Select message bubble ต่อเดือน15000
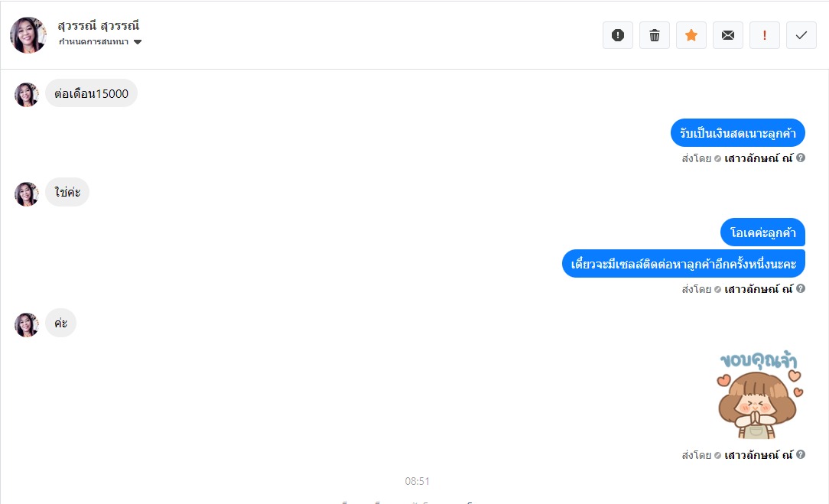The image size is (829, 504). [x=92, y=93]
